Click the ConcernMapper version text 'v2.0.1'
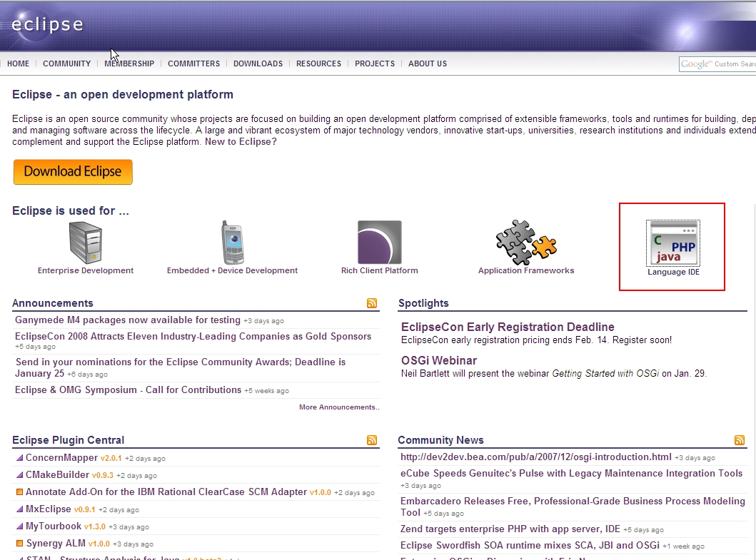756x560 pixels. click(x=111, y=458)
